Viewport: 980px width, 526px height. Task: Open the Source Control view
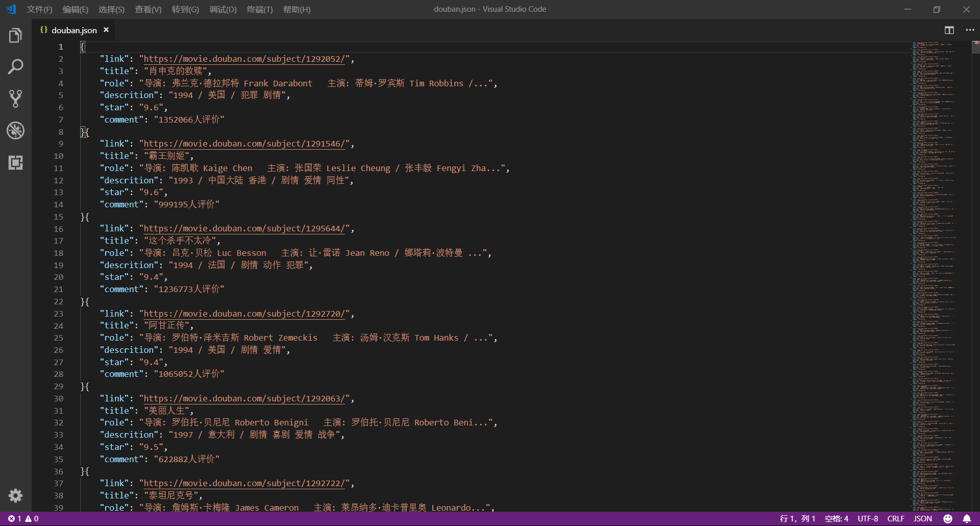click(x=15, y=99)
